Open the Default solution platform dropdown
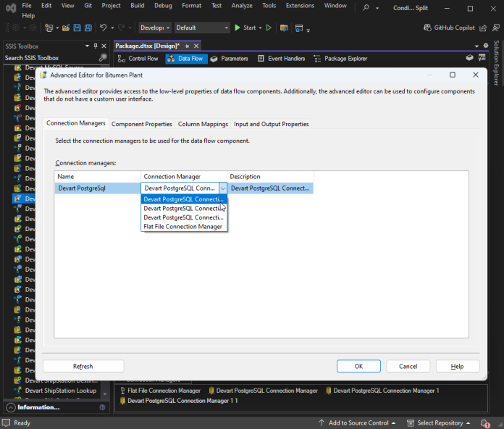The image size is (504, 429). click(x=202, y=28)
